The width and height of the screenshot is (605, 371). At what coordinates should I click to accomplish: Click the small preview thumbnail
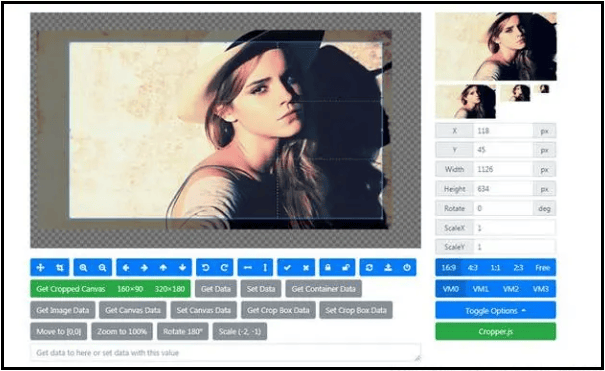click(515, 93)
